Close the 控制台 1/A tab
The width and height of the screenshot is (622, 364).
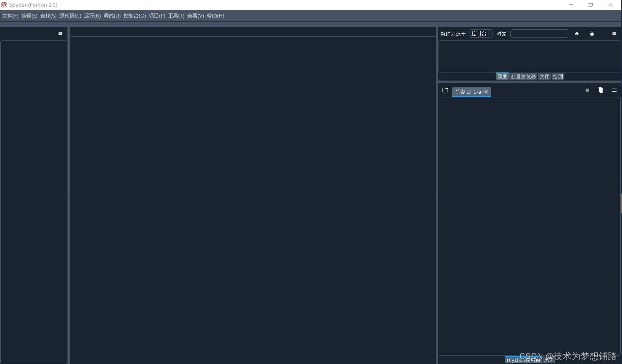(x=486, y=92)
